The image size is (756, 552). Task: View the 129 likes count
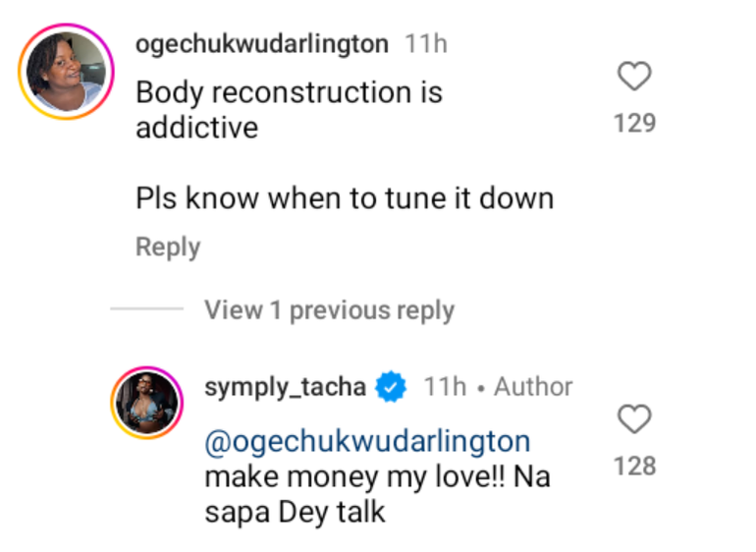click(634, 123)
